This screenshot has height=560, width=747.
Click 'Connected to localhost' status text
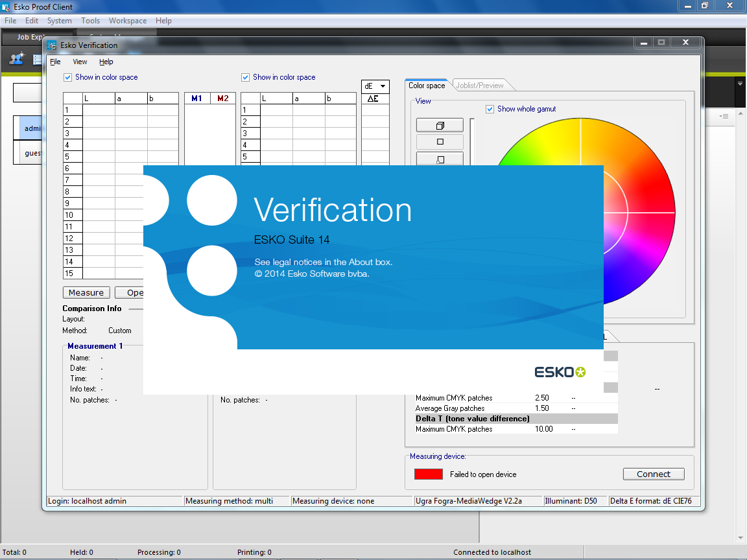(492, 552)
